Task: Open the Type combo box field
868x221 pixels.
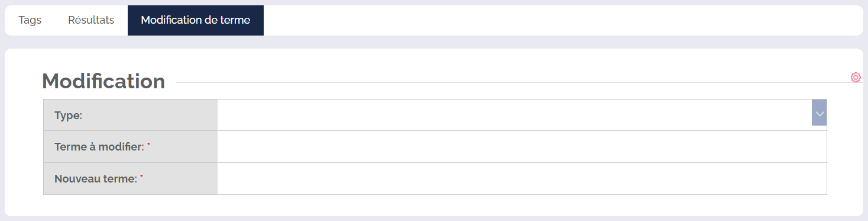Action: 522,115
